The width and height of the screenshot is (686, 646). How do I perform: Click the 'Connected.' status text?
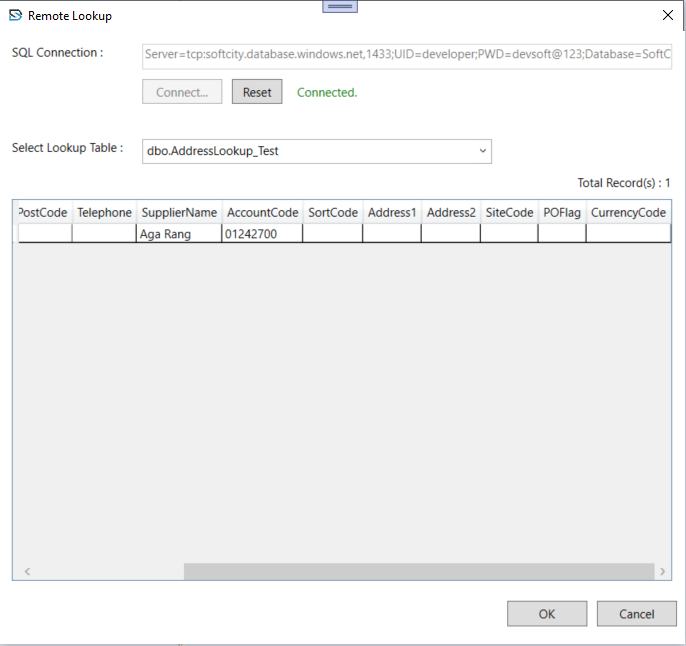[x=327, y=92]
